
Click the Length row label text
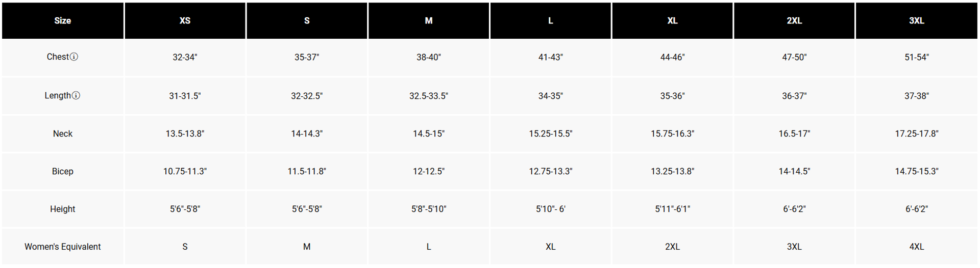tap(58, 96)
